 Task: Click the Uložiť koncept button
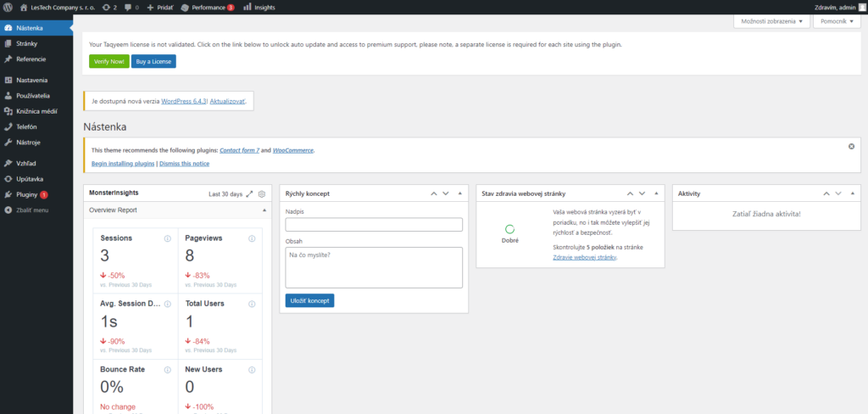click(x=310, y=300)
